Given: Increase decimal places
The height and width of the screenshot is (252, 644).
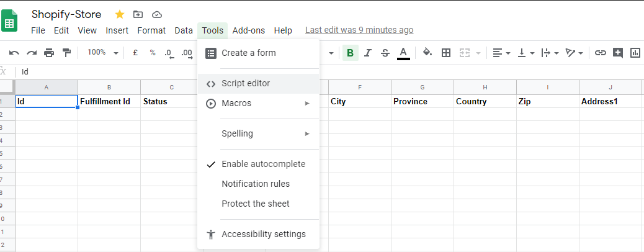Looking at the screenshot, I should click(x=187, y=53).
